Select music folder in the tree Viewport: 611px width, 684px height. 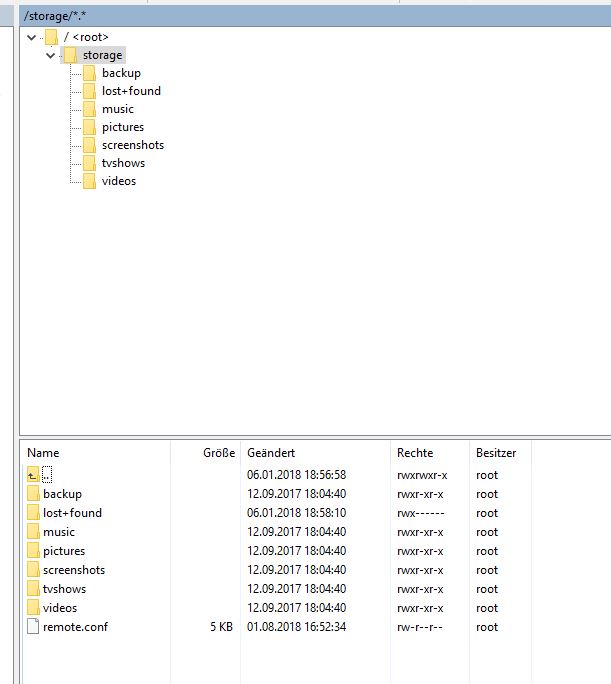[117, 109]
